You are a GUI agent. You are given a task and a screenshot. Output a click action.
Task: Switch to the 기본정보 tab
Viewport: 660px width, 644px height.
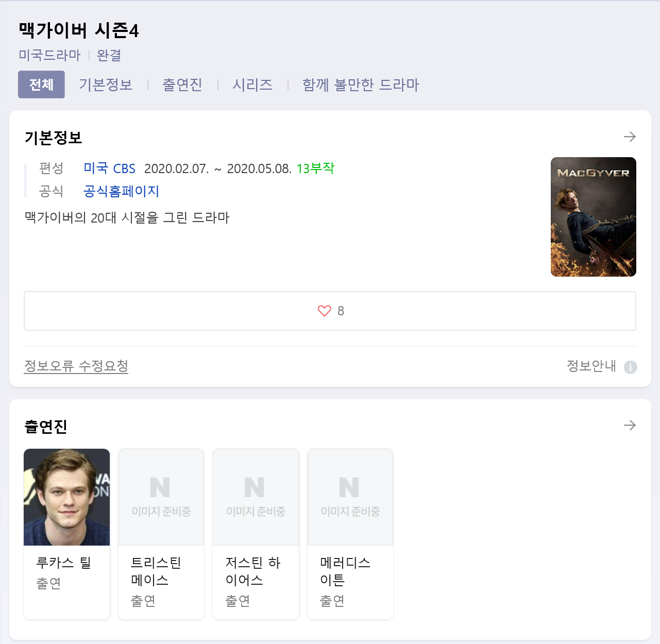coord(106,84)
